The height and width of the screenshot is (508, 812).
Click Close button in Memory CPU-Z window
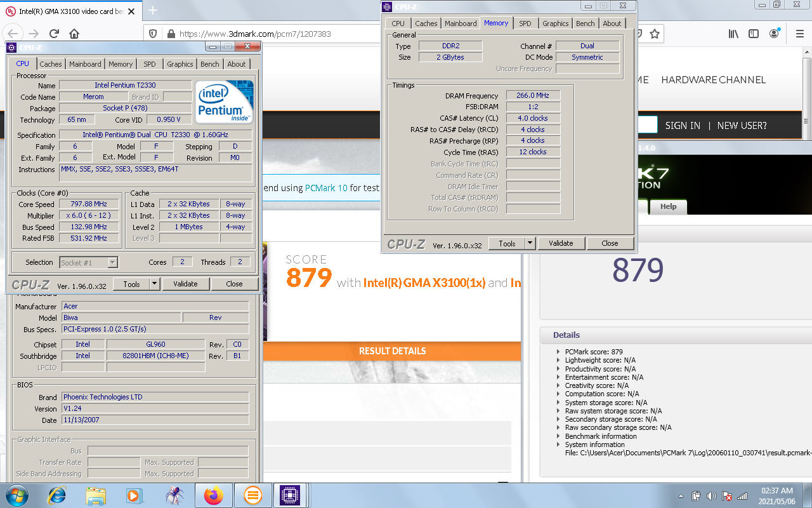(610, 243)
